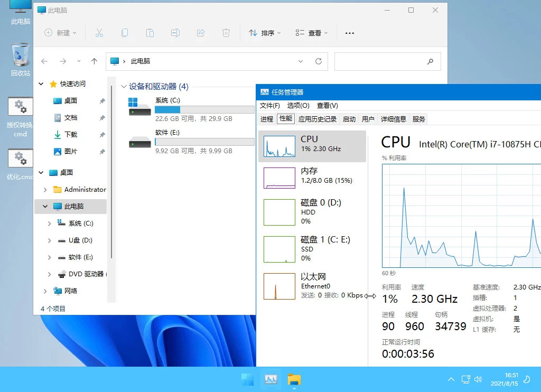Click the refresh icon in the address bar
The width and height of the screenshot is (541, 392).
point(319,61)
